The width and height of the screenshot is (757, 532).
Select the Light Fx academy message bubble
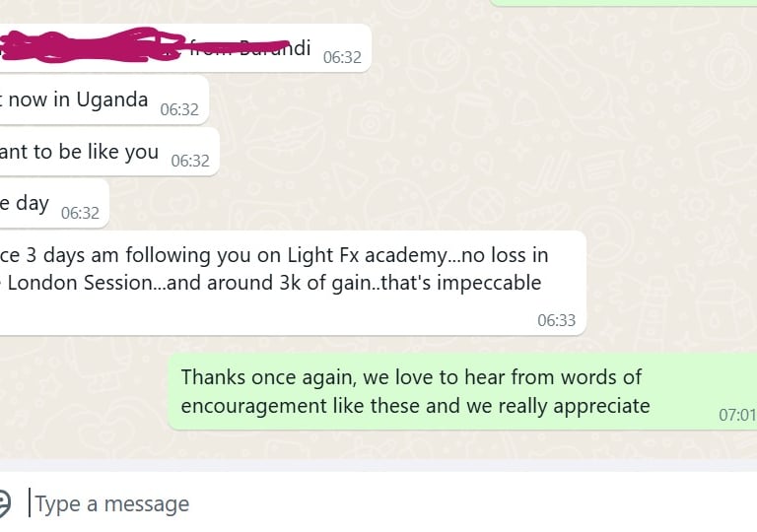(293, 283)
